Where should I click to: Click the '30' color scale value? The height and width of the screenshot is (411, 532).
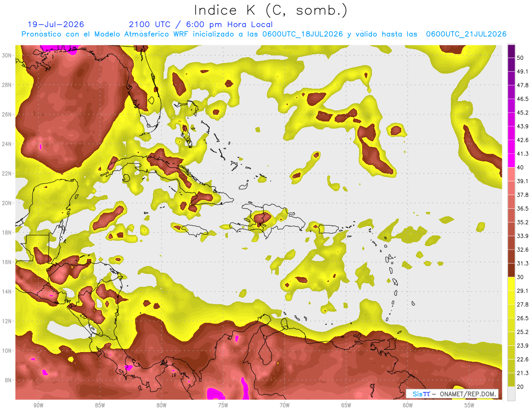pyautogui.click(x=520, y=277)
